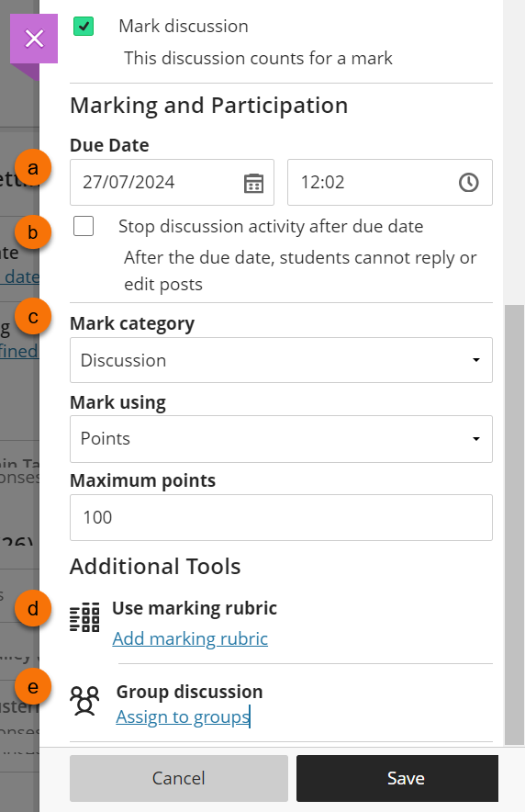Cancel the settings changes

(179, 778)
